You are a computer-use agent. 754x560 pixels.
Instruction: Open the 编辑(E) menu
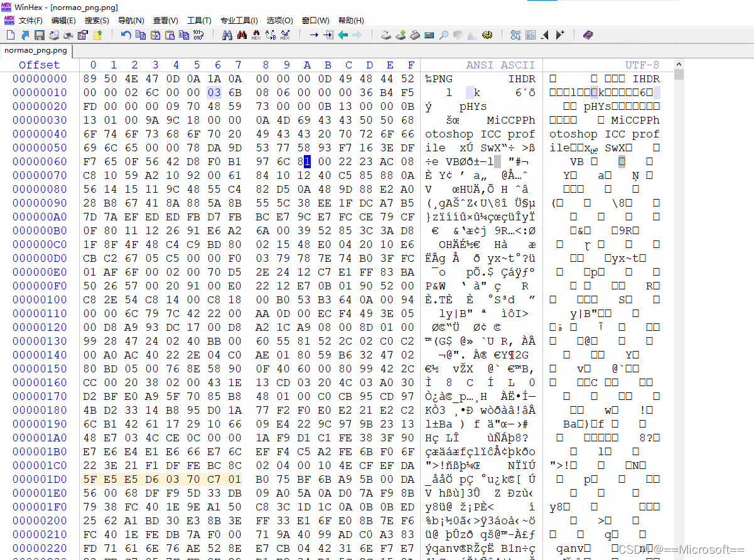[x=63, y=21]
